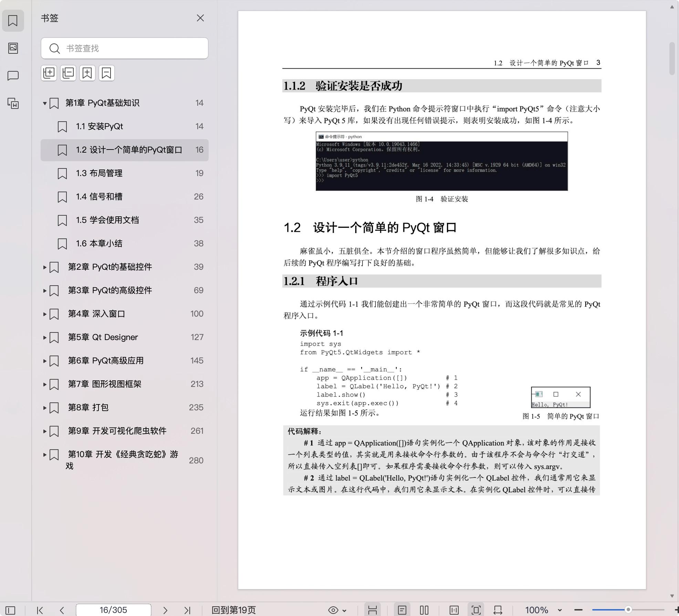The image size is (679, 616).
Task: Click the fit width icon
Action: pyautogui.click(x=498, y=610)
